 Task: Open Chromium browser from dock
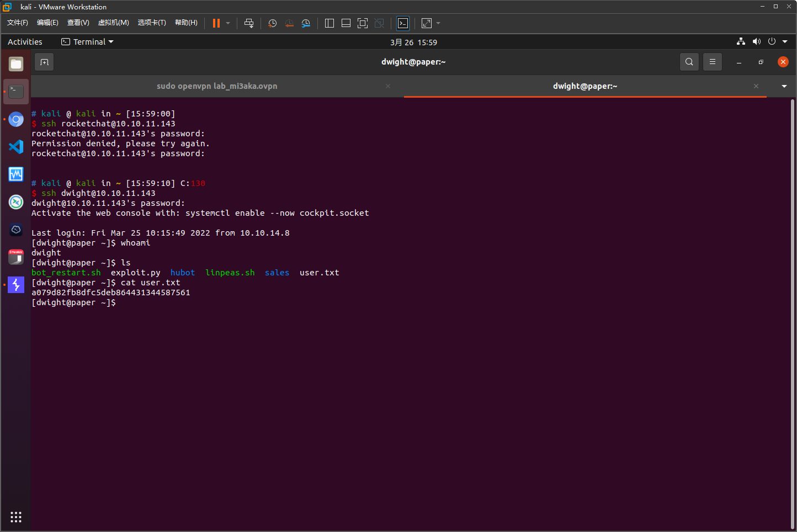click(16, 119)
